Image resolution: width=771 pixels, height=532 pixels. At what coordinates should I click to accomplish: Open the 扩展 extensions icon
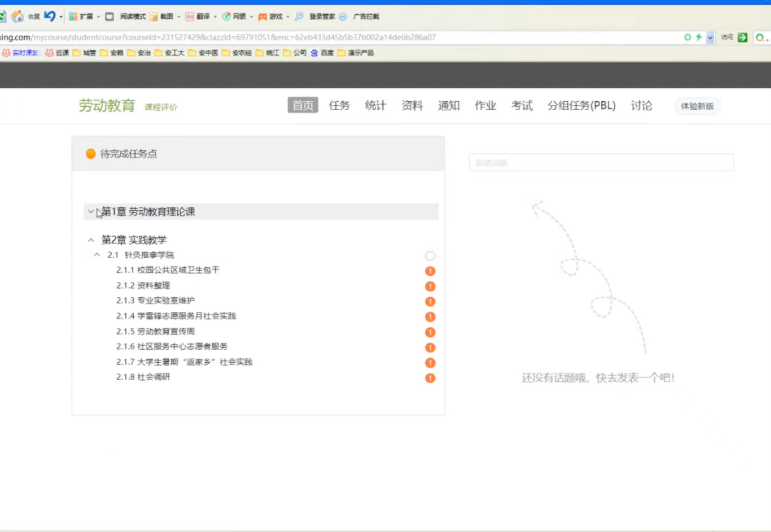point(73,16)
